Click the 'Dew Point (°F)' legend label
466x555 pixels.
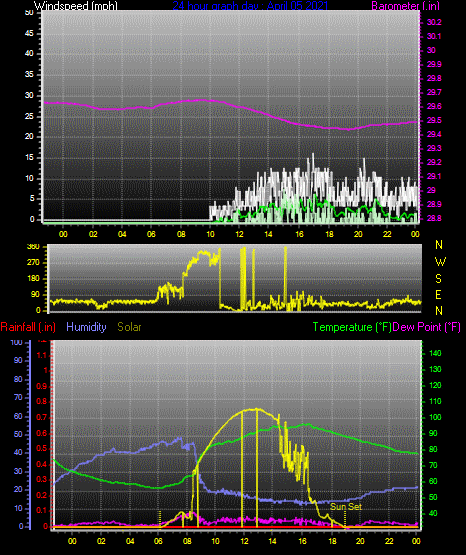click(426, 327)
